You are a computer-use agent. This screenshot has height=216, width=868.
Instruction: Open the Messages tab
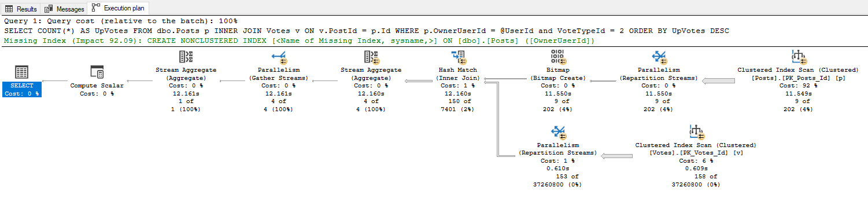click(64, 9)
